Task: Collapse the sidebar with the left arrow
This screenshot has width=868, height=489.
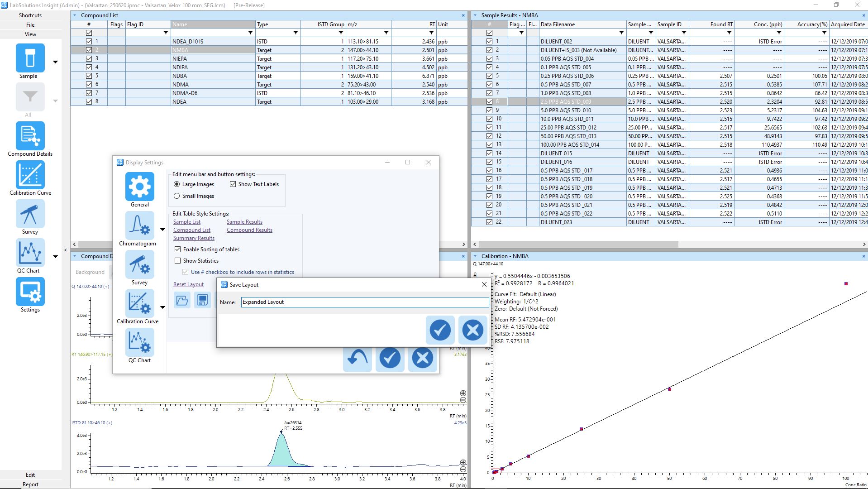Action: [66, 250]
